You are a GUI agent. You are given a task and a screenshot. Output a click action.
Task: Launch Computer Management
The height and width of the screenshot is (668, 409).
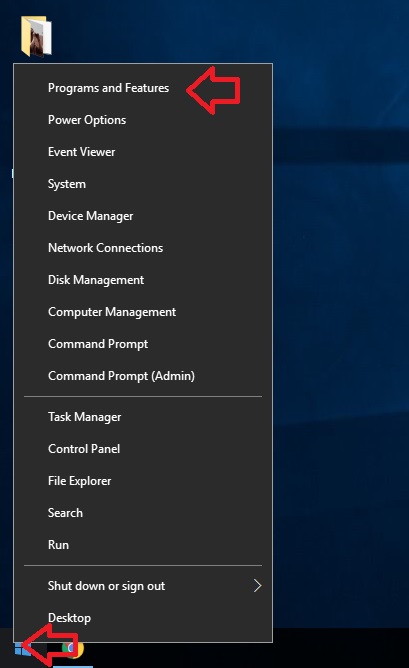click(x=112, y=312)
